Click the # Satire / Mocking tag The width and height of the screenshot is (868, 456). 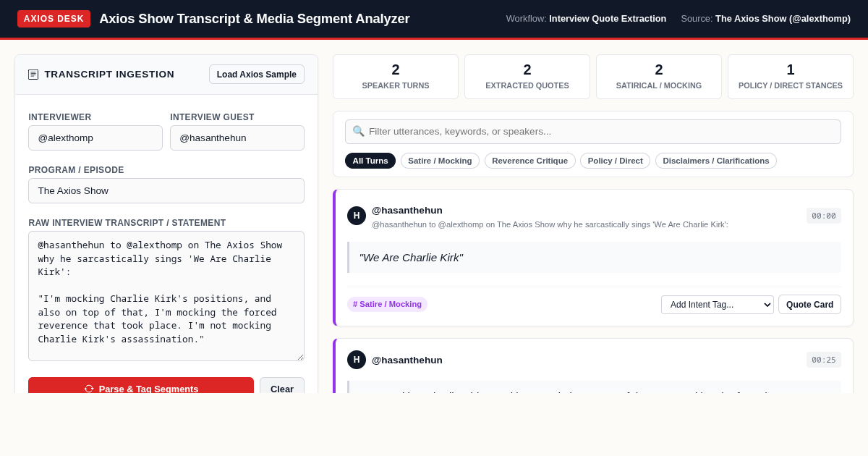point(387,304)
